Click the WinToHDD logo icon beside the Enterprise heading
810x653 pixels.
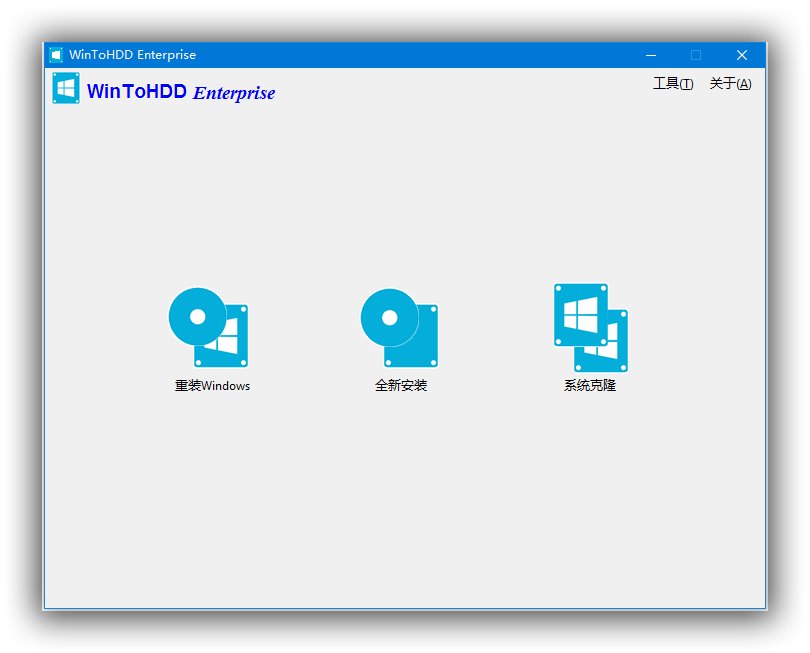pos(66,88)
